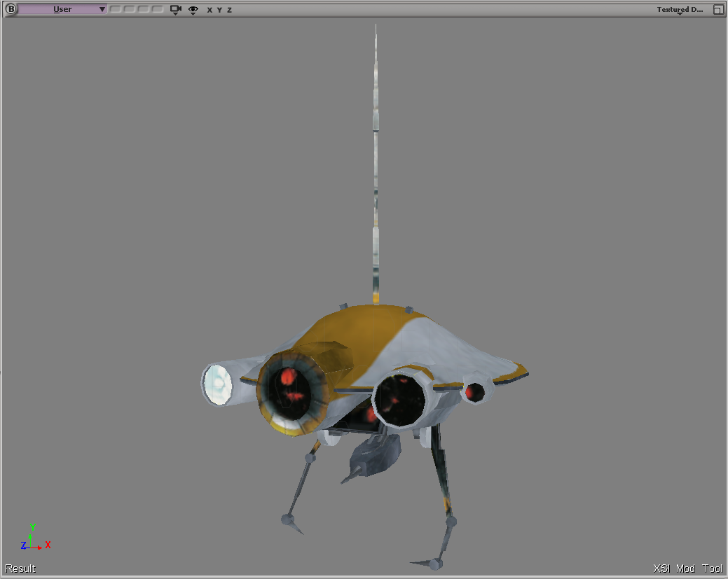The width and height of the screenshot is (728, 579).
Task: Click the XSI Mod Tool watermark text
Action: 687,568
